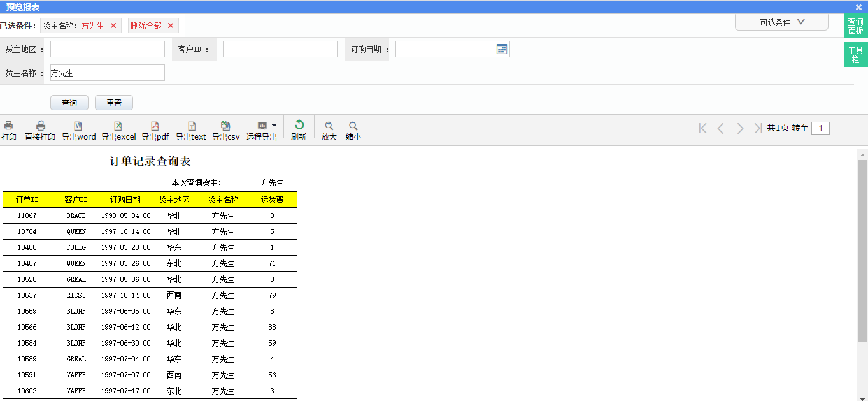This screenshot has height=401, width=868.
Task: Toggle the 查询面板 side tab
Action: [855, 26]
